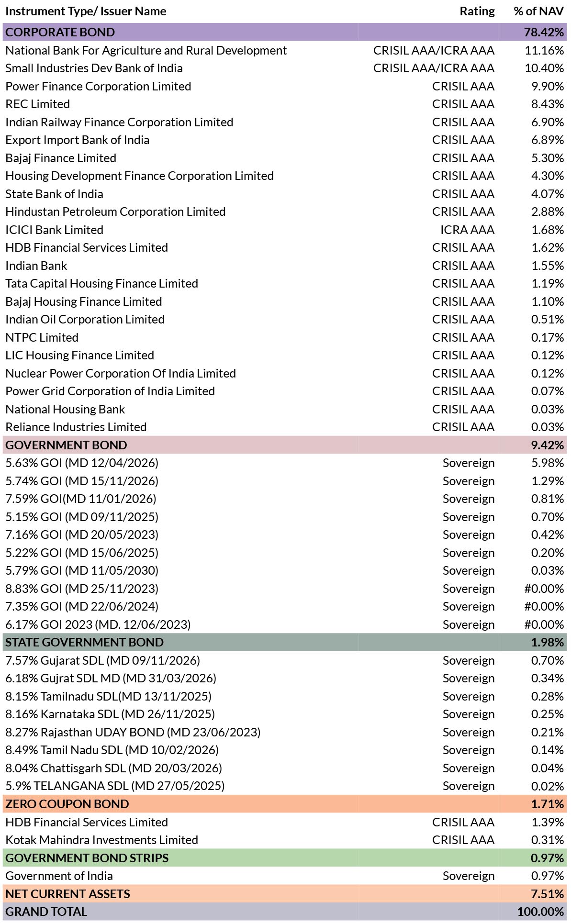571x924 pixels.
Task: Select 5.63% GOI (MD 12/04/2026) row
Action: tap(285, 463)
